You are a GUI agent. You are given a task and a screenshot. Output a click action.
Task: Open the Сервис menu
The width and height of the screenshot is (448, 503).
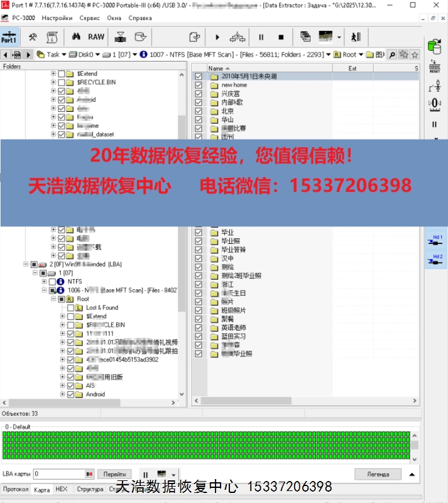click(89, 18)
